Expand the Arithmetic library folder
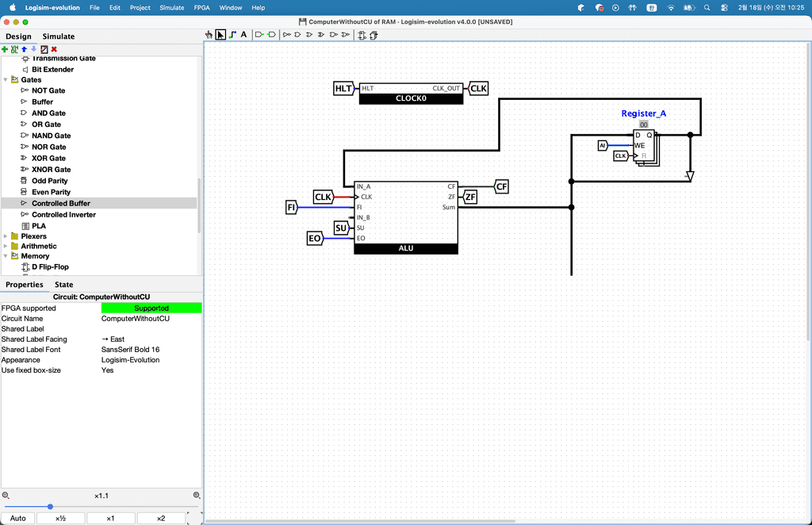The image size is (812, 525). [6, 247]
